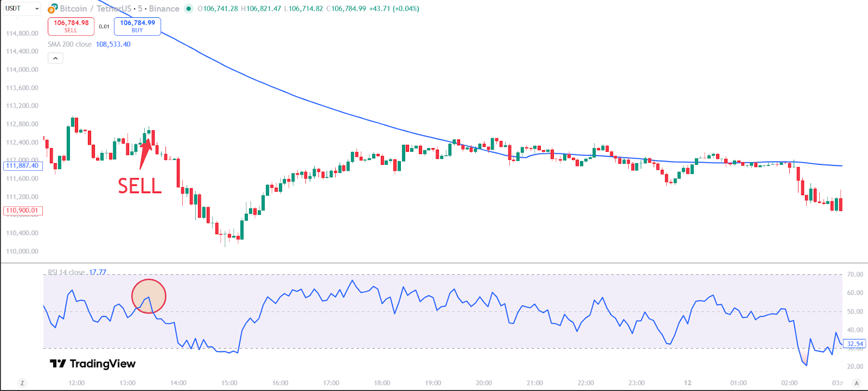Click the TradingView logo
Screen dimensions: 868x391
(93, 363)
